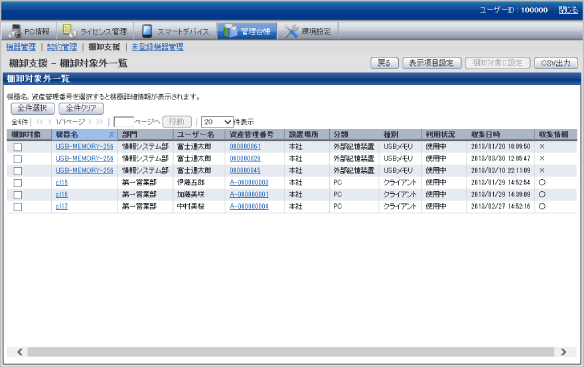Open asset number A-010100103 link
The height and width of the screenshot is (367, 584).
coord(249,183)
